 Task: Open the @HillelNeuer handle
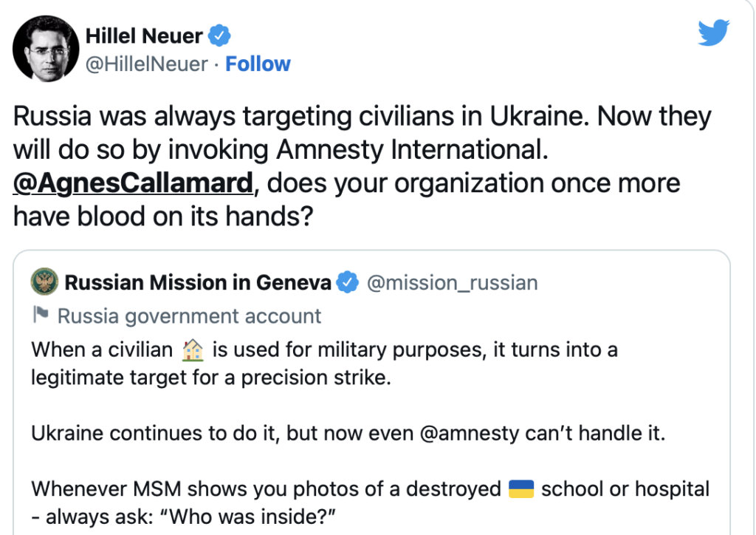click(x=147, y=64)
